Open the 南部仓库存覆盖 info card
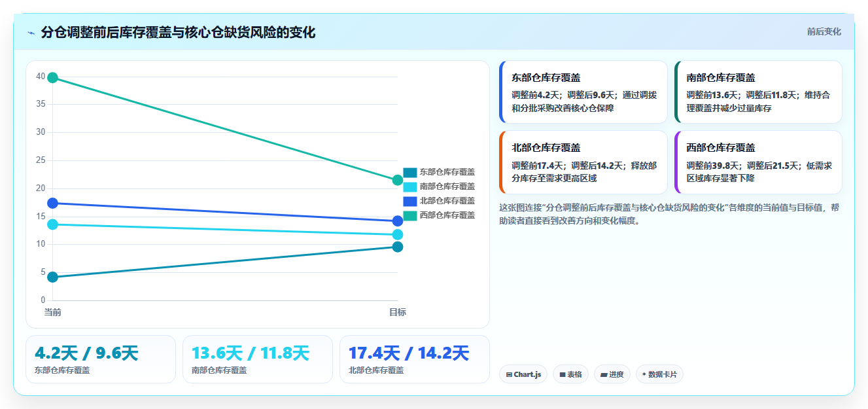The image size is (868, 409). click(x=758, y=92)
